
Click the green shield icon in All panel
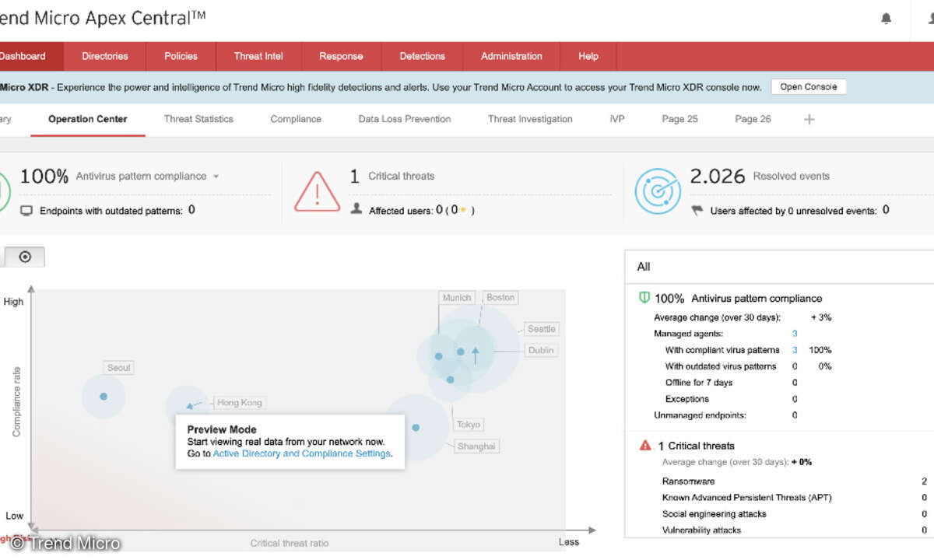644,298
